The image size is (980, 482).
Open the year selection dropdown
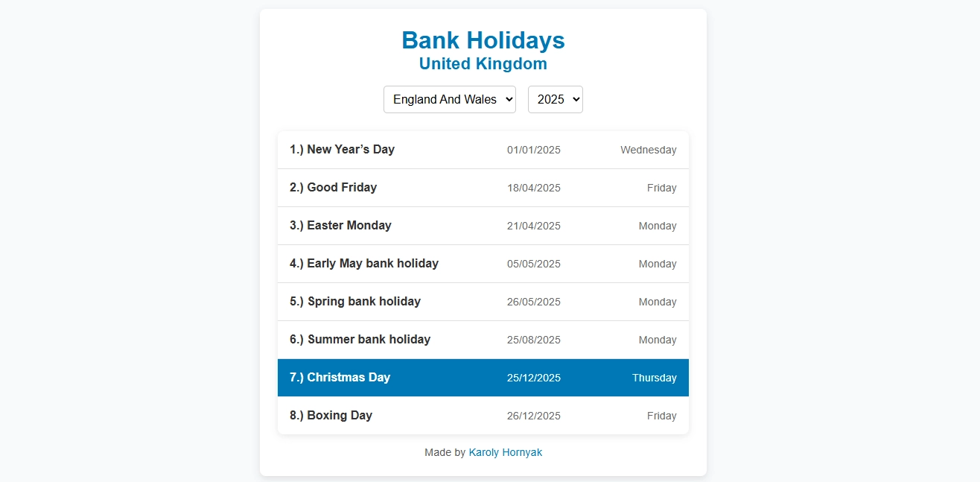click(x=555, y=99)
